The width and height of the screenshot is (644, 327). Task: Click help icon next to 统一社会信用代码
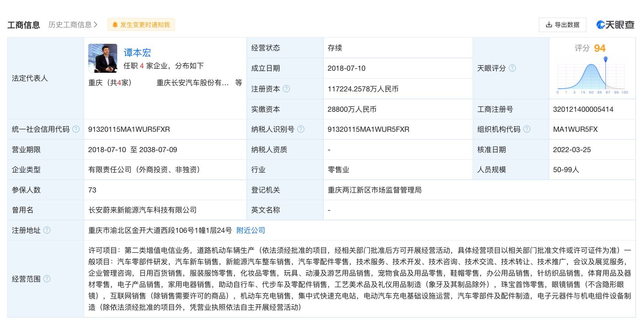tap(76, 129)
